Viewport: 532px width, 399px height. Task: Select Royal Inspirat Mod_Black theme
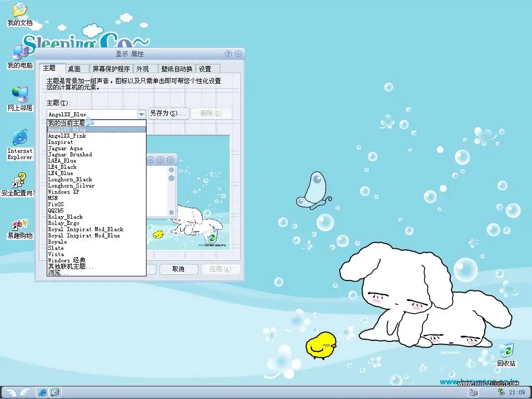[96, 229]
